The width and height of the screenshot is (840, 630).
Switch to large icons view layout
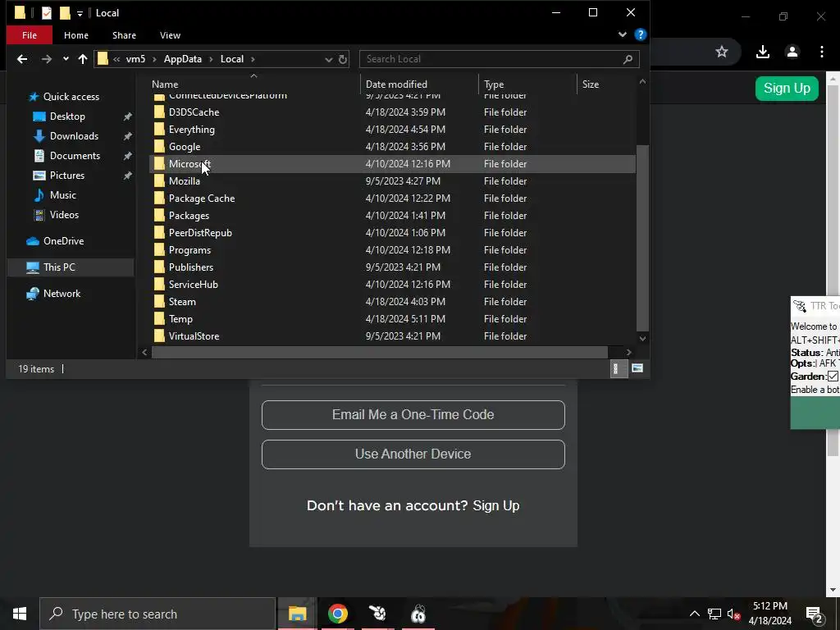click(x=637, y=368)
